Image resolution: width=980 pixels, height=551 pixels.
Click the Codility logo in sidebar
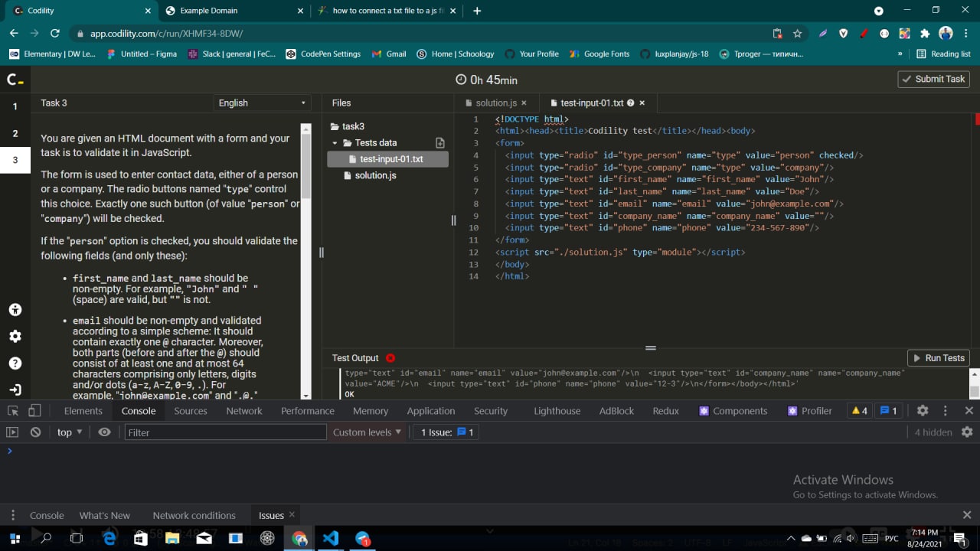(15, 80)
